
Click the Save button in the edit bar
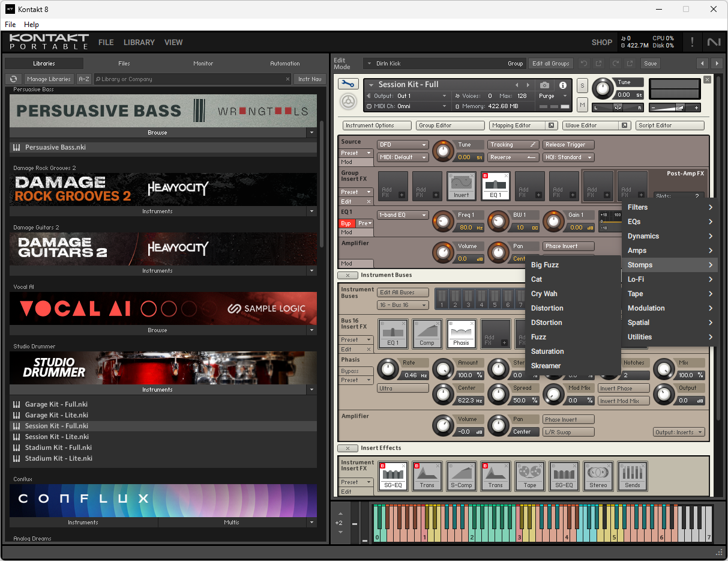click(x=651, y=63)
